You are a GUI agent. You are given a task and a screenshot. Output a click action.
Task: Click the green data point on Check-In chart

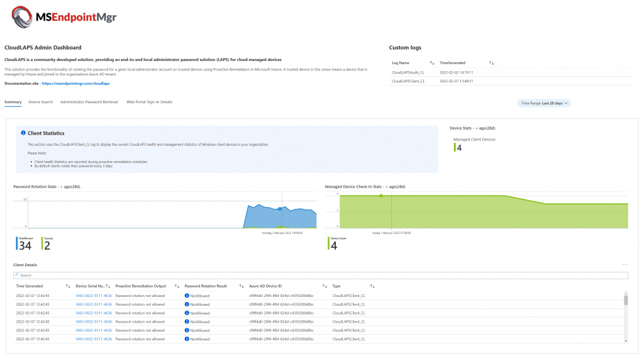click(381, 196)
